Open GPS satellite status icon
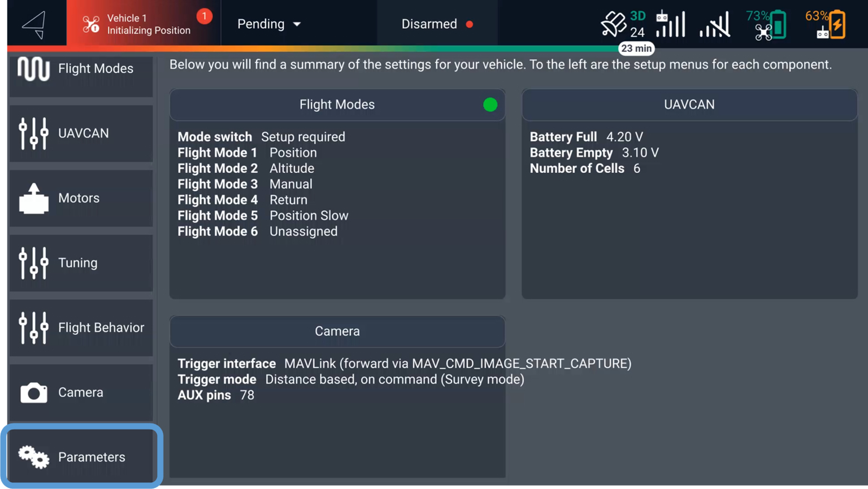 614,24
